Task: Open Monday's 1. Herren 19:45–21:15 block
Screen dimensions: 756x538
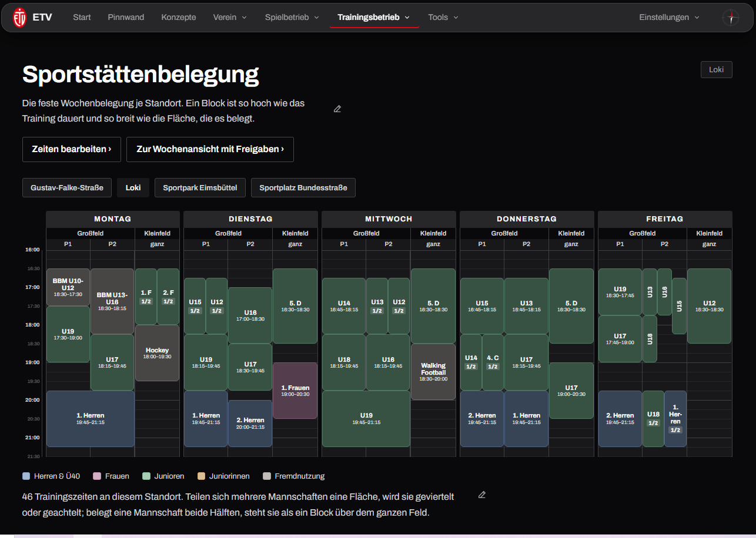Action: (91, 419)
